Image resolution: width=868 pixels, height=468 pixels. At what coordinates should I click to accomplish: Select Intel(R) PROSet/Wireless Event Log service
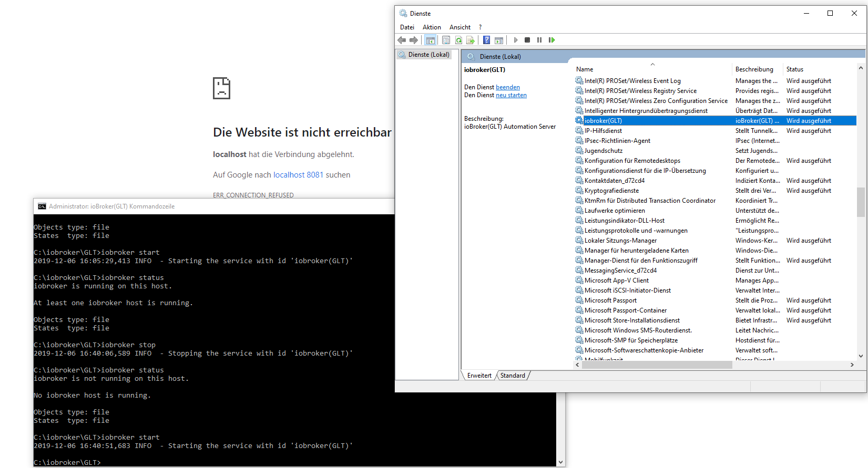(632, 81)
